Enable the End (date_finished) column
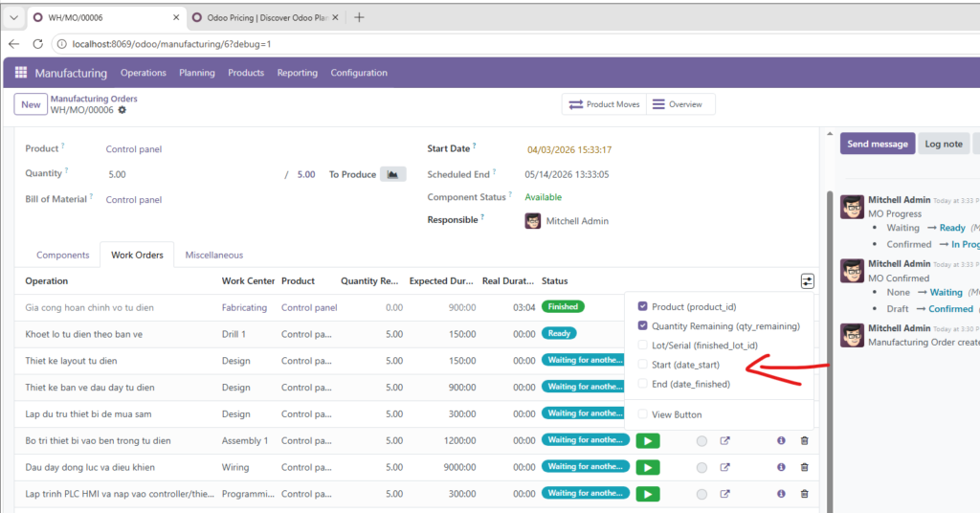This screenshot has width=980, height=513. [x=643, y=384]
